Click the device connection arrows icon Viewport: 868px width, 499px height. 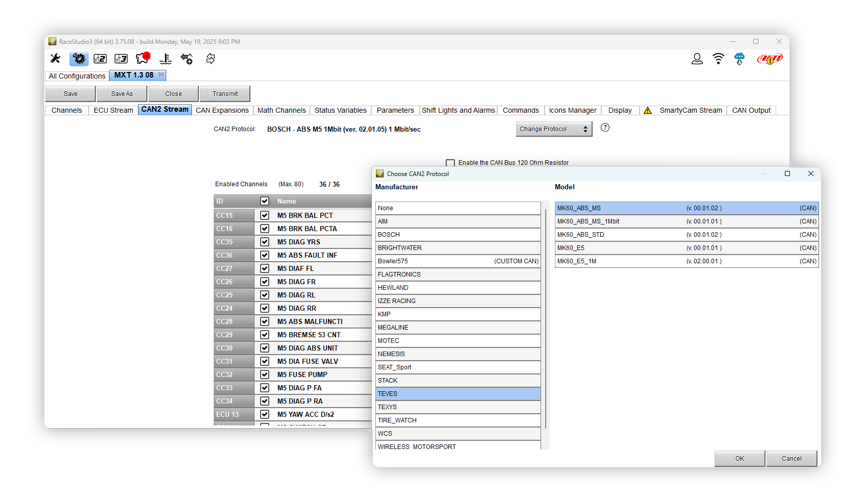[187, 59]
